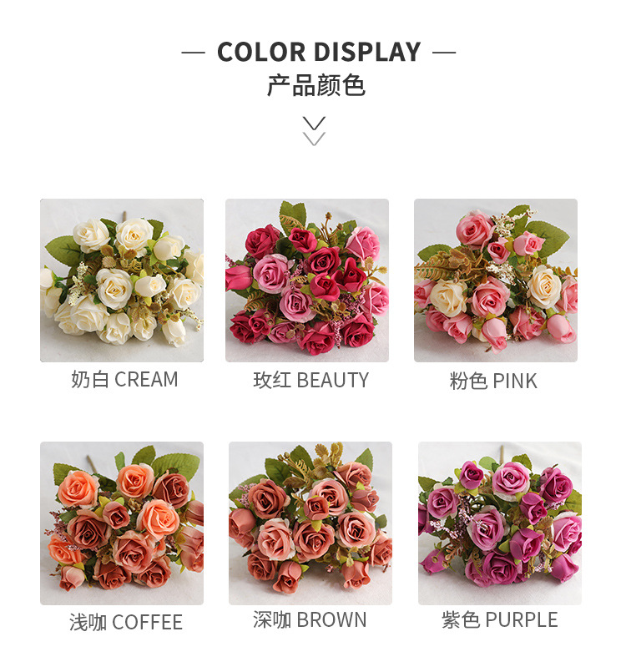Click the double down chevron icon
Image resolution: width=626 pixels, height=672 pixels.
(x=314, y=131)
